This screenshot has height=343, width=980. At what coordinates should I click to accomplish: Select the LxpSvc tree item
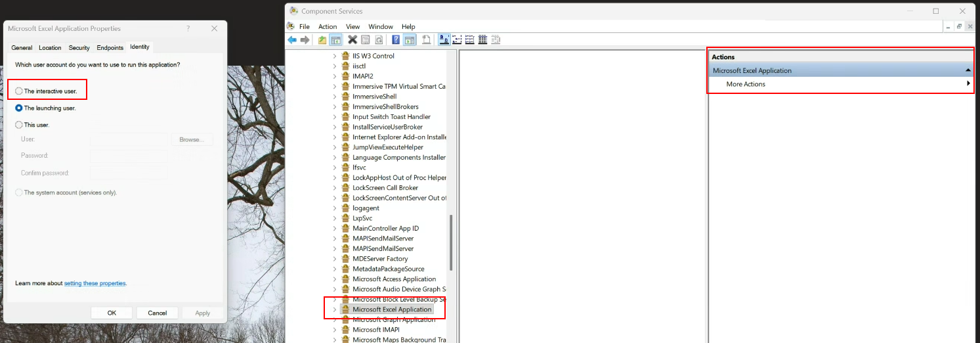[362, 218]
